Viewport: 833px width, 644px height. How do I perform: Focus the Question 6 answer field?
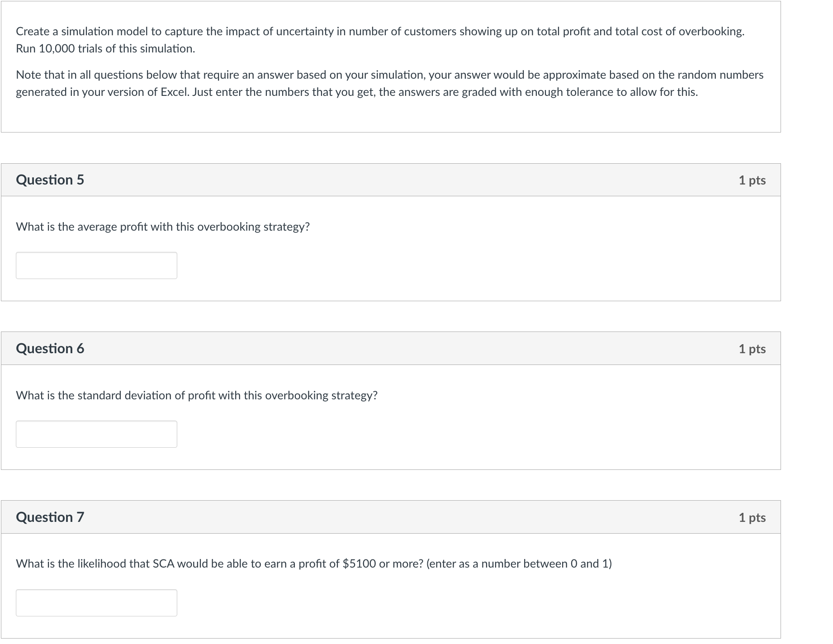pos(96,434)
